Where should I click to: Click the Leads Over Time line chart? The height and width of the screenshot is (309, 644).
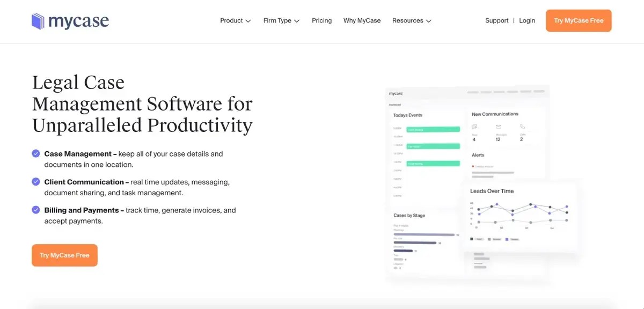519,216
